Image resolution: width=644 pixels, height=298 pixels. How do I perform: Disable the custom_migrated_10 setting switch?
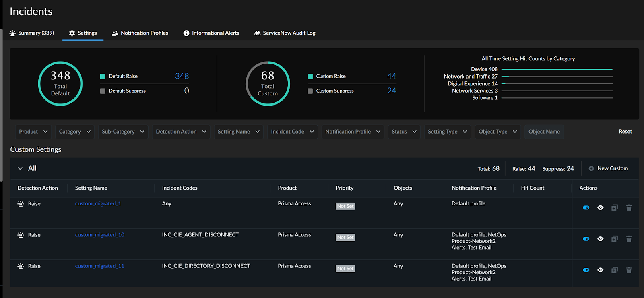[586, 239]
